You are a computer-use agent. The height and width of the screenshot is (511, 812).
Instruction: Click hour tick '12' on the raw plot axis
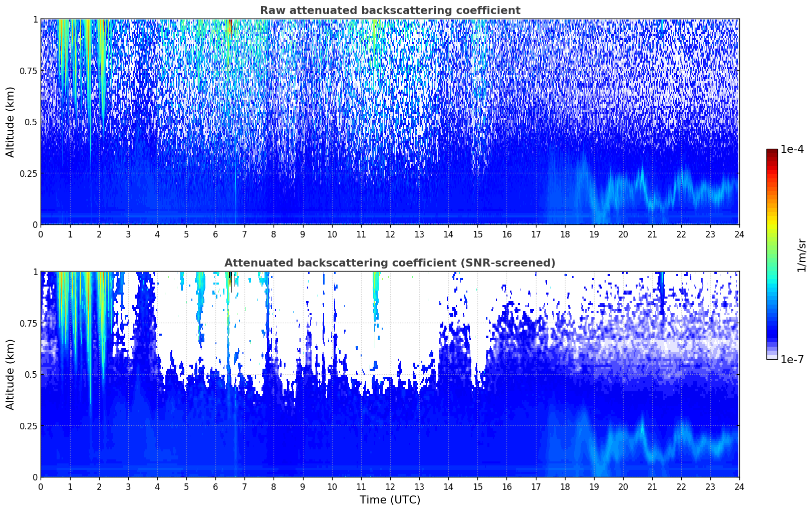click(x=390, y=234)
